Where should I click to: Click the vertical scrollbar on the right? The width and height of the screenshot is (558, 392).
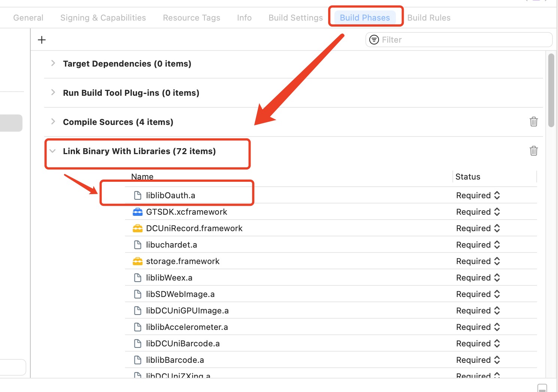[x=551, y=90]
